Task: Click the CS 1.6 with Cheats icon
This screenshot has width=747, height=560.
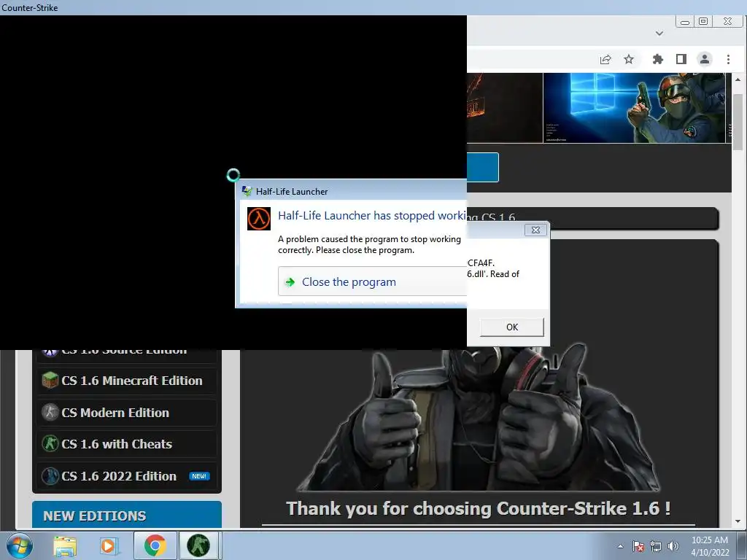Action: click(50, 444)
